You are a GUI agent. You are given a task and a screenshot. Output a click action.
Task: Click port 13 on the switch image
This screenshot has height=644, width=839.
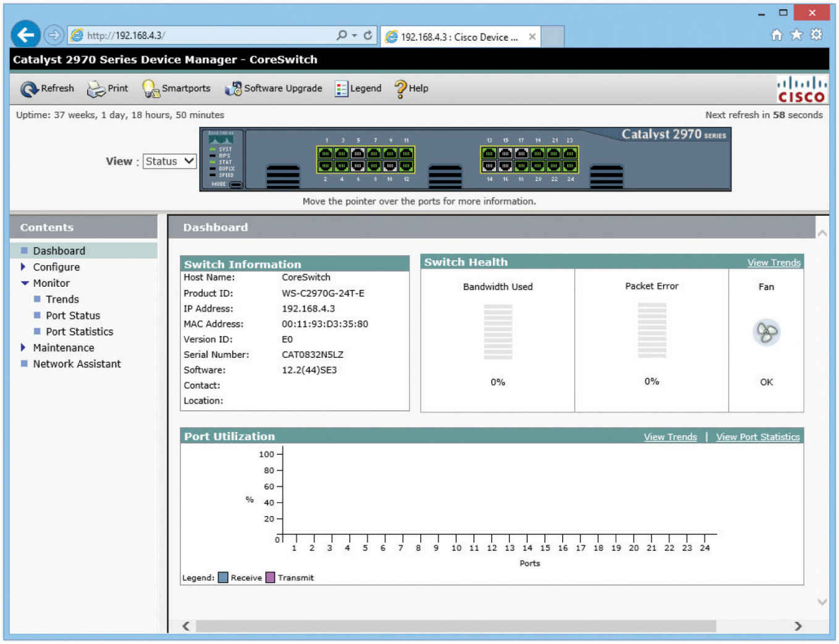[489, 153]
